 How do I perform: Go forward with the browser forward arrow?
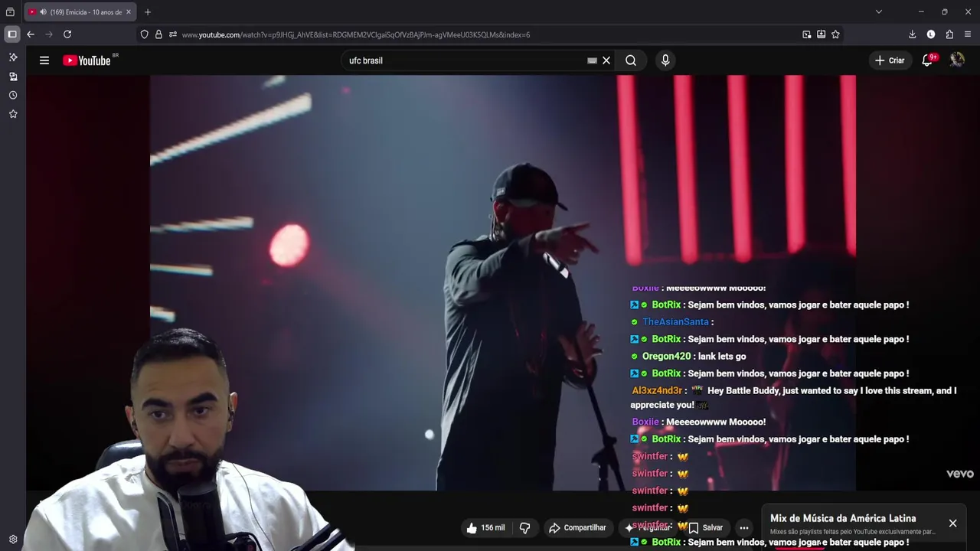point(49,34)
